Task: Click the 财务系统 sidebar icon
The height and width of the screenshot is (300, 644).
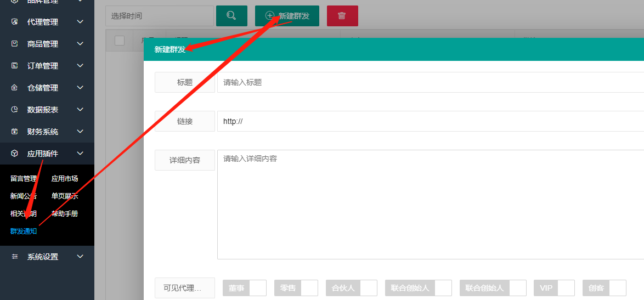Action: point(15,132)
